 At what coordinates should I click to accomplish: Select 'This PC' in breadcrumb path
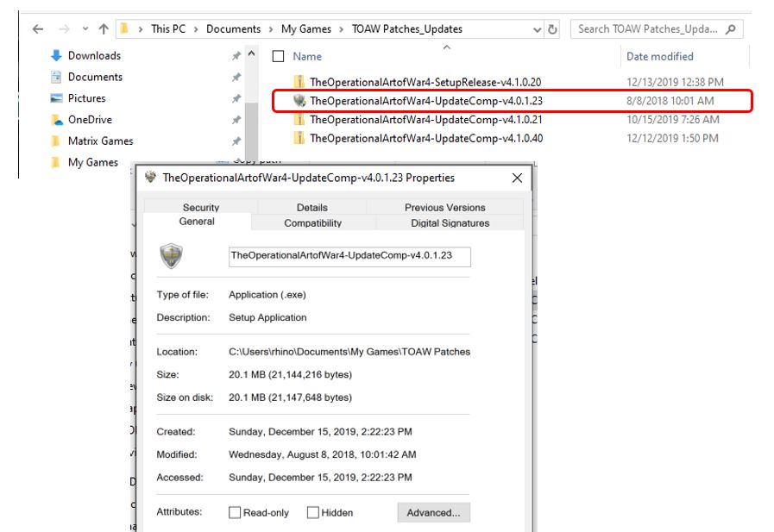tap(168, 29)
